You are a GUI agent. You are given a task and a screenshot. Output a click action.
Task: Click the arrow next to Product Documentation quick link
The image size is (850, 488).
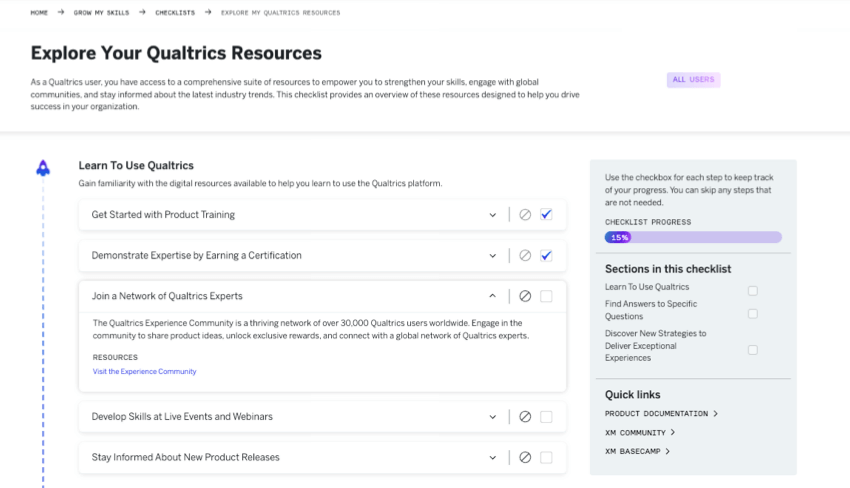click(716, 414)
